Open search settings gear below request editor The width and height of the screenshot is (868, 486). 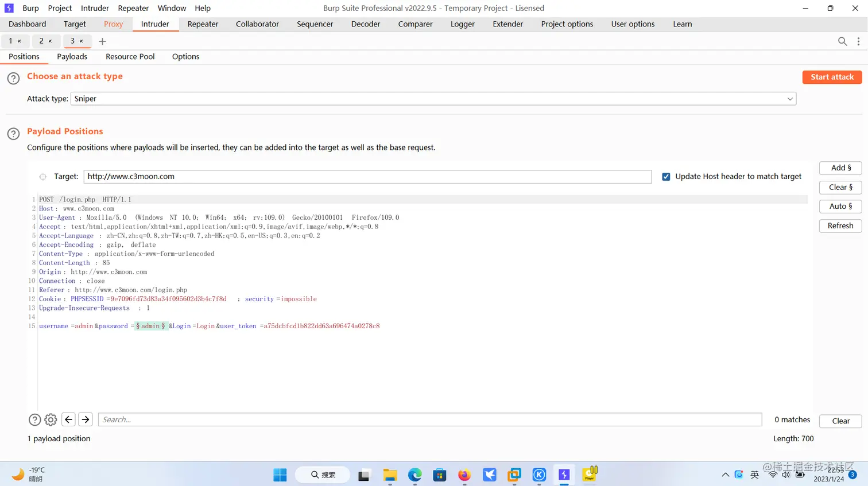tap(51, 419)
